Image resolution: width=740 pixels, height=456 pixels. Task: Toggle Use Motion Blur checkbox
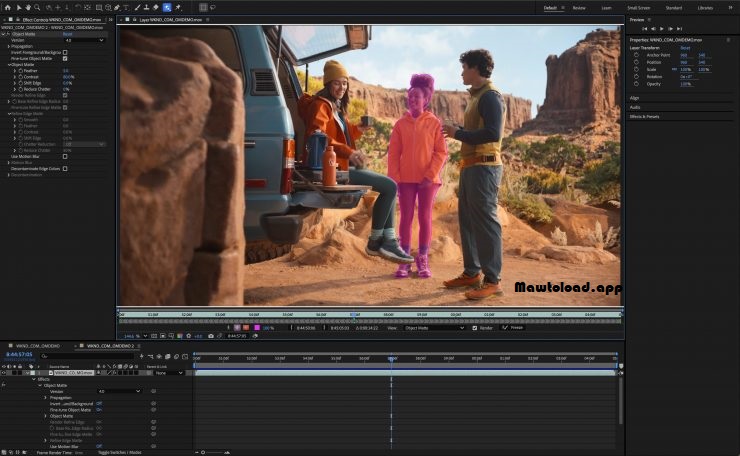[65, 157]
